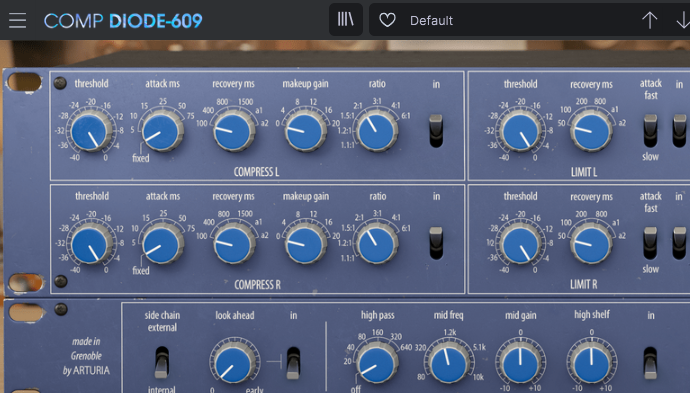This screenshot has height=393, width=690.
Task: Toggle side chain external/internal switch
Action: tap(161, 363)
